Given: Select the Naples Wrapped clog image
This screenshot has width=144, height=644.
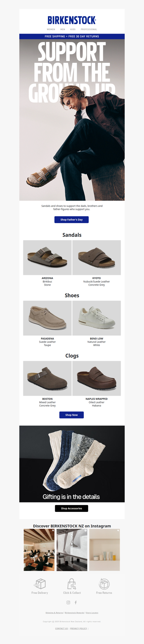Looking at the screenshot, I should pyautogui.click(x=96, y=378).
